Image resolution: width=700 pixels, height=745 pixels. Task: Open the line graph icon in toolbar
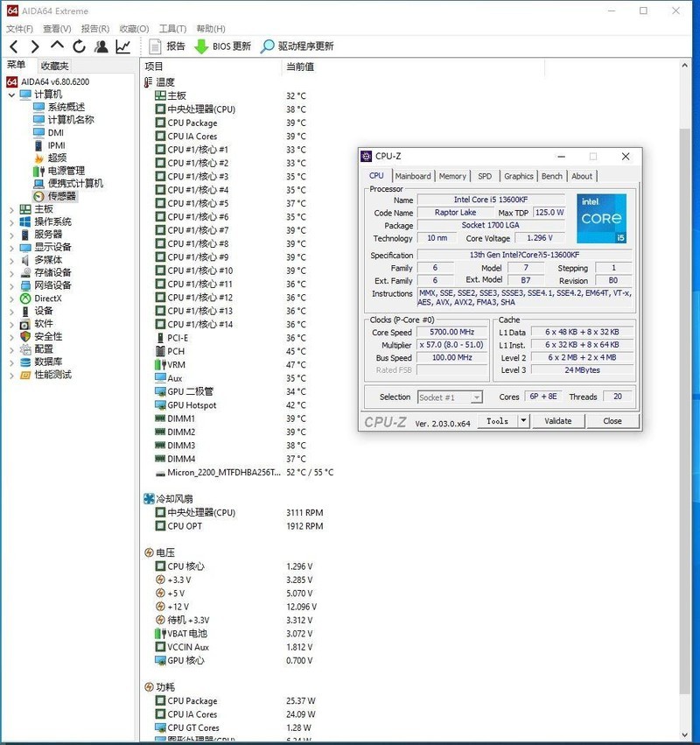coord(123,46)
